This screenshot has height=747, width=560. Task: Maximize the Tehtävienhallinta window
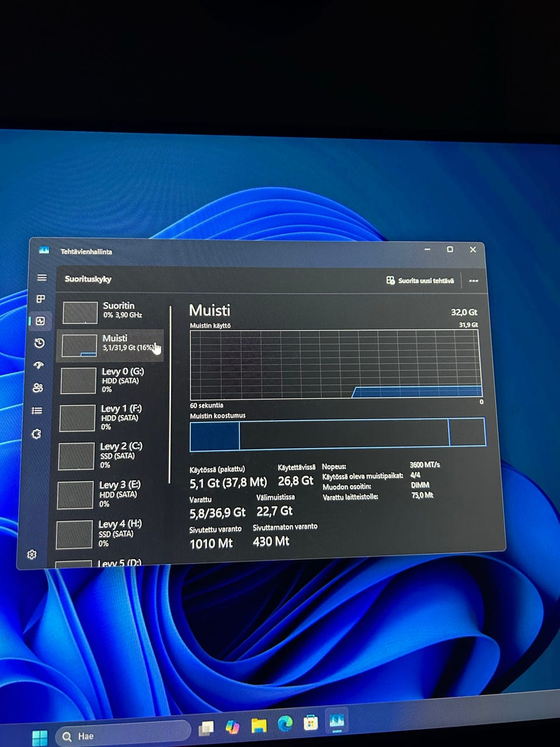tap(450, 249)
